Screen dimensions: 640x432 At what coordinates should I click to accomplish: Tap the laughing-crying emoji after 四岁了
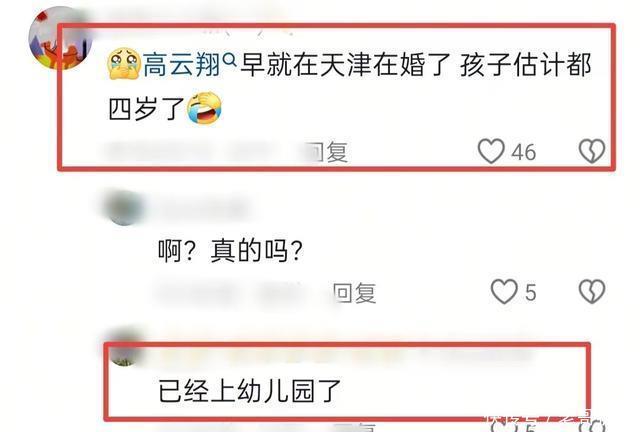pyautogui.click(x=204, y=108)
